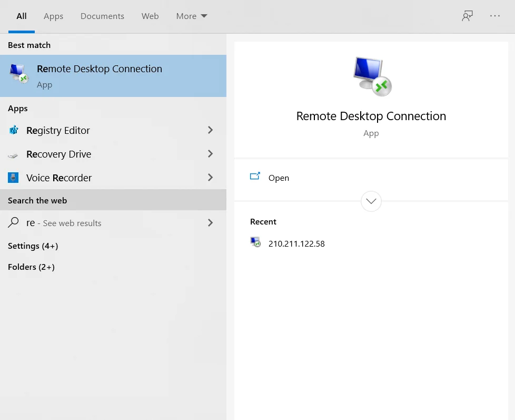
Task: Open the More filter dropdown
Action: click(192, 16)
